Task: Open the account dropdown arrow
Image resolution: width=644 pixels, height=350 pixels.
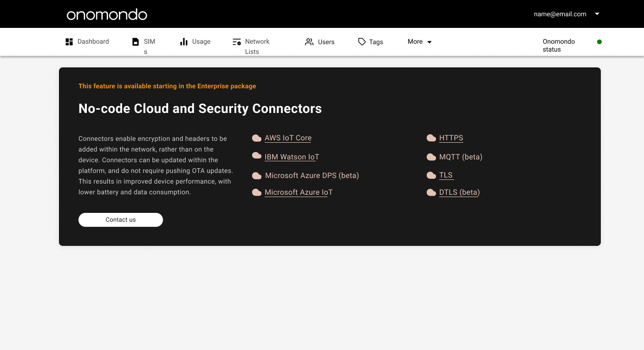Action: click(597, 14)
